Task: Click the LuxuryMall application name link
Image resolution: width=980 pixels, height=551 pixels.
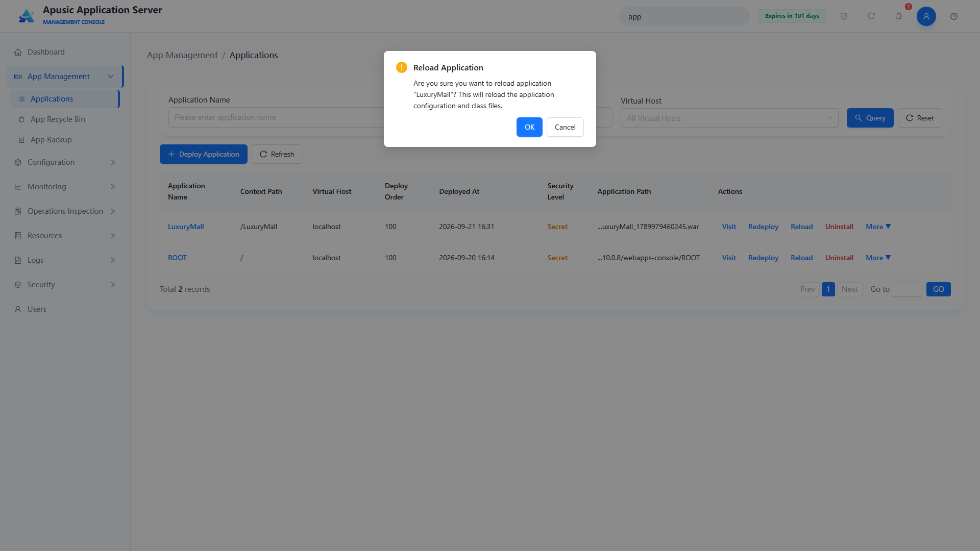Action: tap(186, 227)
